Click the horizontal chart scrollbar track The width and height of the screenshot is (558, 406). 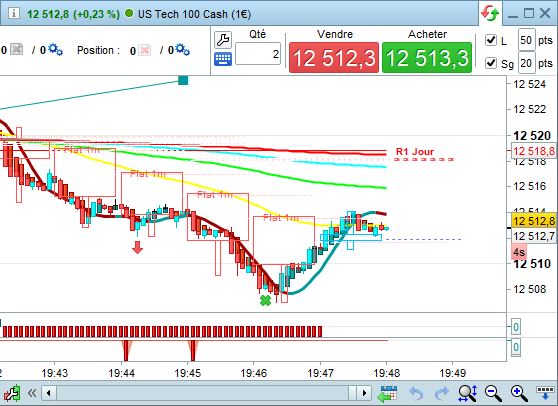pyautogui.click(x=206, y=393)
